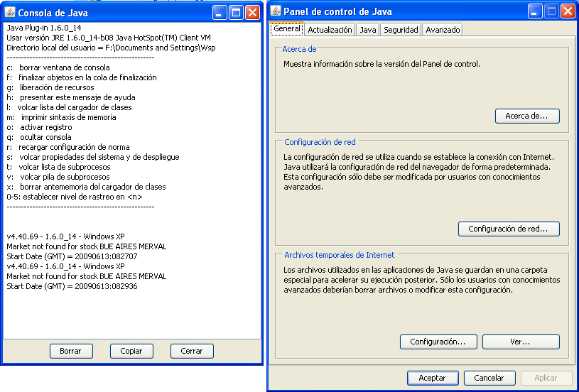Click Configuración... under Archivos temporales
Screen dimensions: 579x392
(x=438, y=342)
